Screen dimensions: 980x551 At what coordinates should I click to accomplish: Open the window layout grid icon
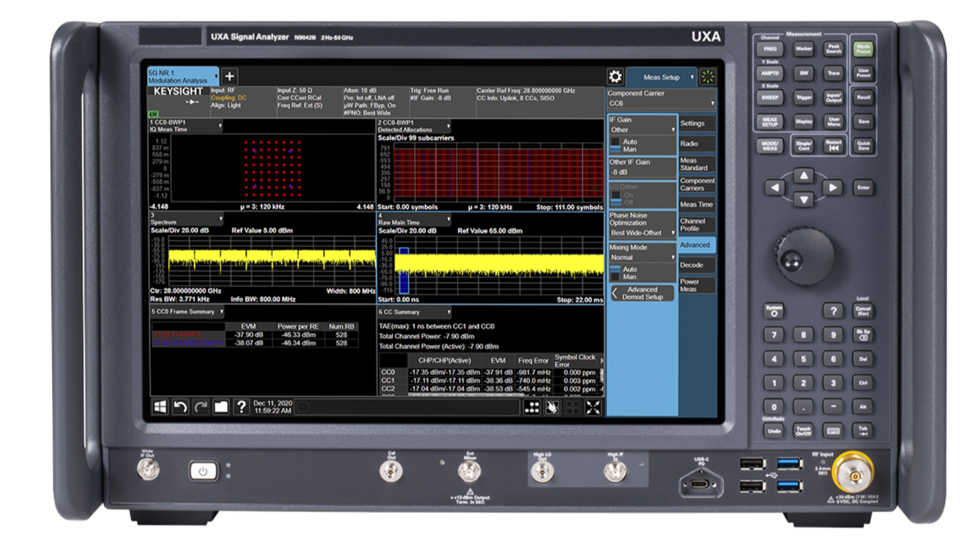click(x=532, y=408)
